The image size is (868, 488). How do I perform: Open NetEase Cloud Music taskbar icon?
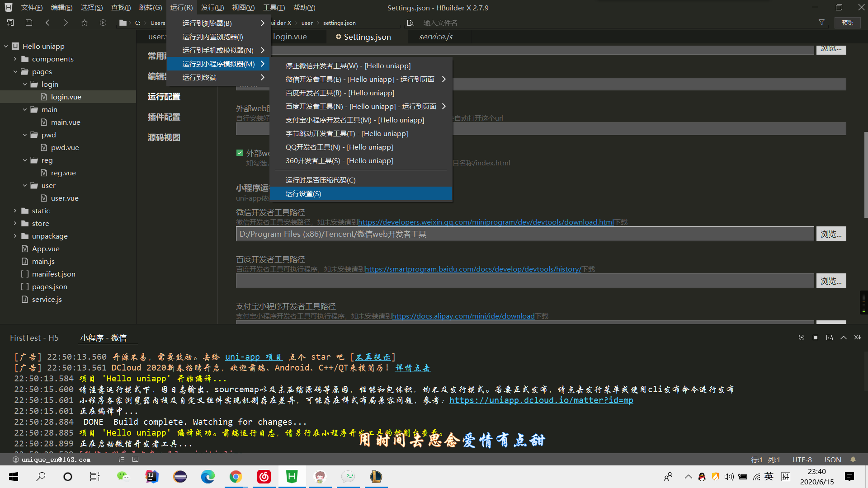click(264, 477)
